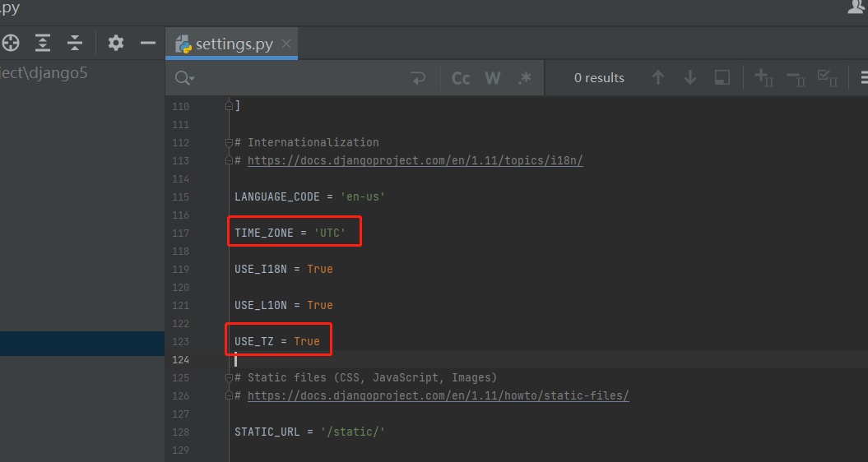The width and height of the screenshot is (868, 462).
Task: Click '# Static files (CSS, JavaScript, Images)' comment
Action: [x=366, y=378]
